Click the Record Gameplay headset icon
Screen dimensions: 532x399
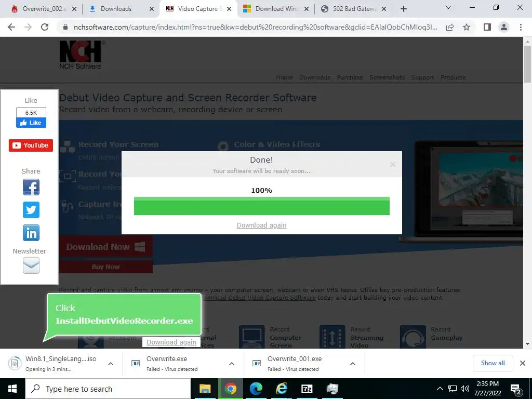[x=413, y=337]
